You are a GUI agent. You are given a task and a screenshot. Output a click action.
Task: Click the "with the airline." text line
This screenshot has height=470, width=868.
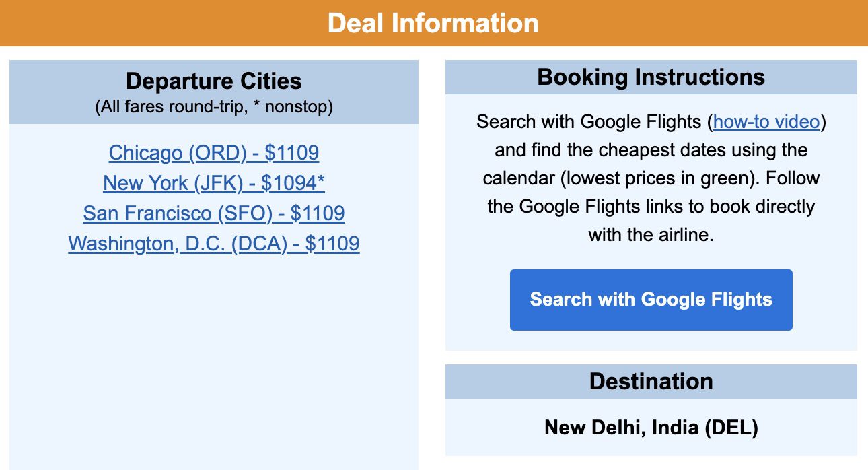tap(651, 235)
